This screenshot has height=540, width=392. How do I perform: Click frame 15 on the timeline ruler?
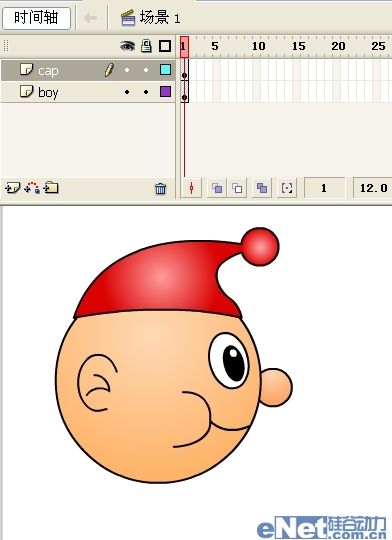pos(298,46)
